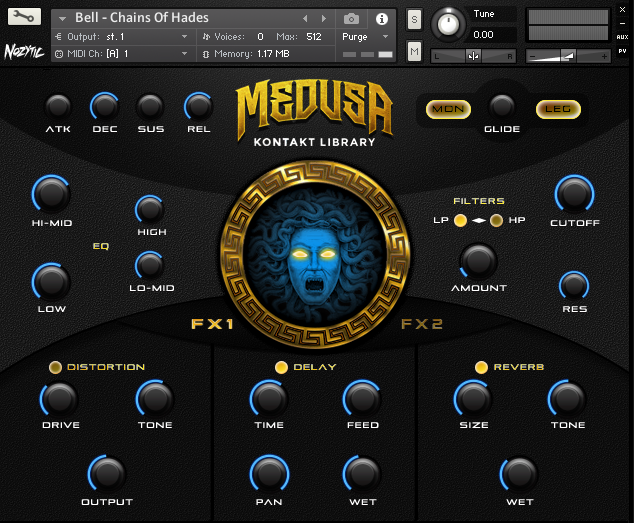
Task: Click the distortion TONE knob
Action: 155,399
